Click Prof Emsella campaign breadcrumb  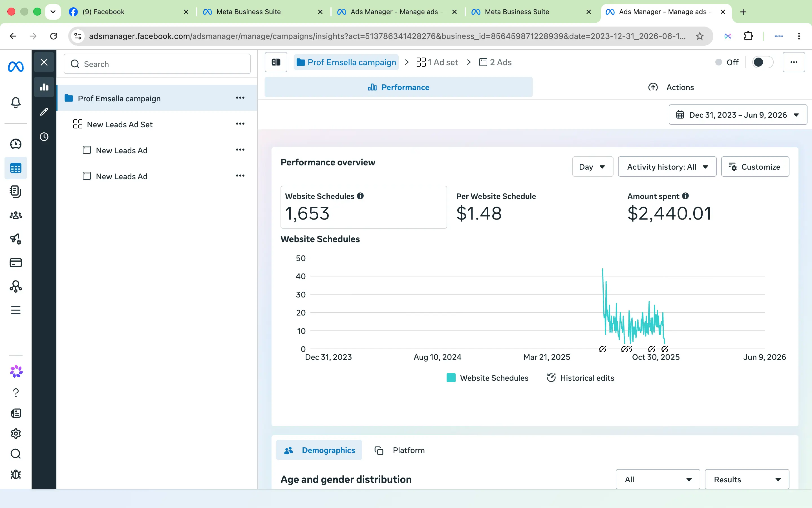pos(346,62)
